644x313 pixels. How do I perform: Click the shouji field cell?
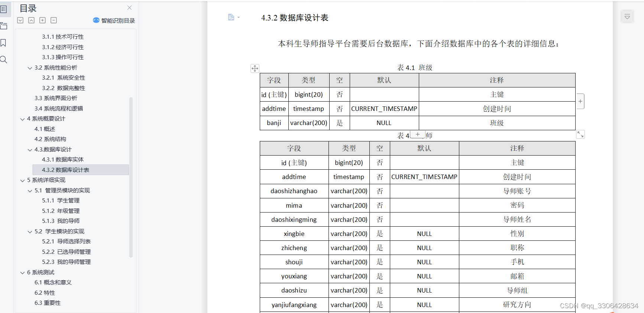pyautogui.click(x=294, y=262)
